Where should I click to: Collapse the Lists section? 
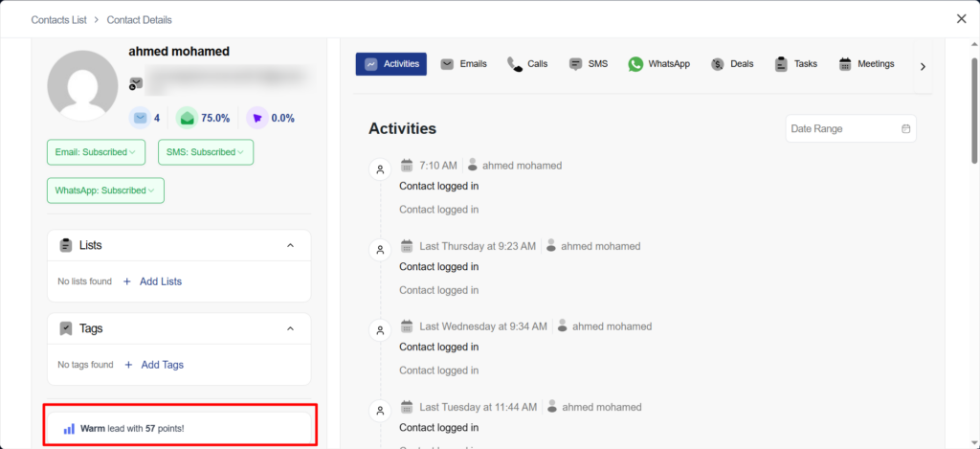[x=291, y=246]
